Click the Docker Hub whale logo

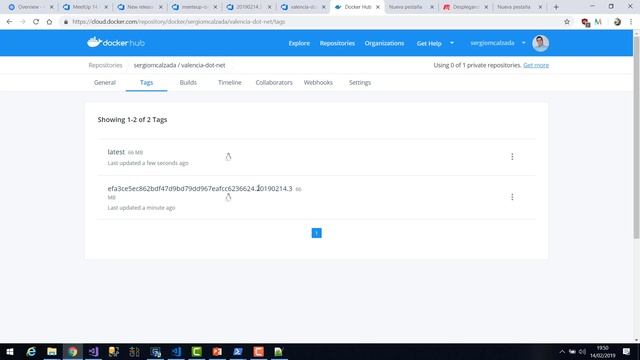(x=116, y=42)
